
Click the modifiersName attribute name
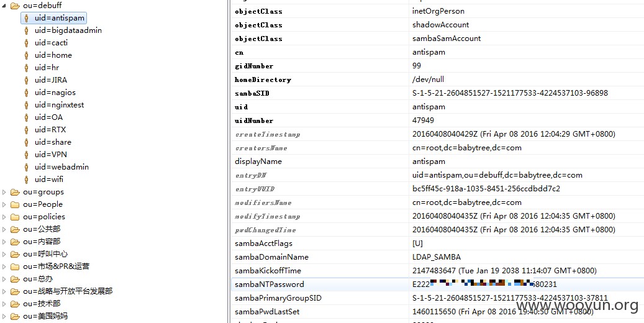(263, 202)
